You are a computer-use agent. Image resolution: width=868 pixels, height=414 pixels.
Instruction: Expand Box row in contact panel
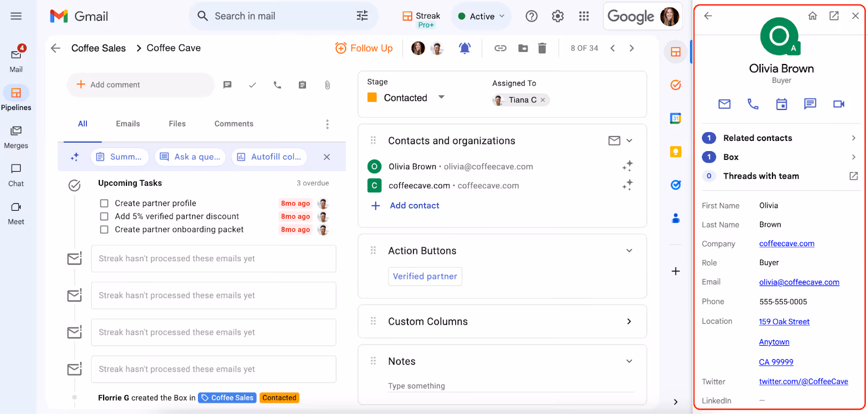pyautogui.click(x=780, y=157)
